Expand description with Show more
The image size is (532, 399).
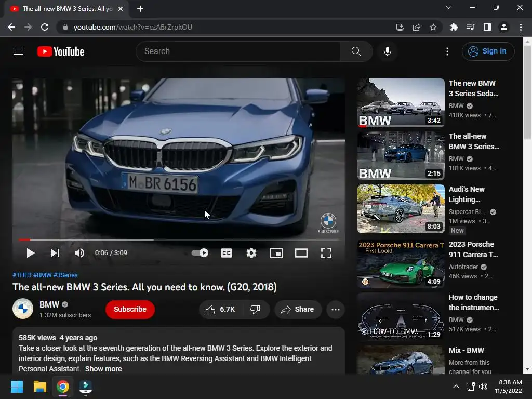point(103,369)
